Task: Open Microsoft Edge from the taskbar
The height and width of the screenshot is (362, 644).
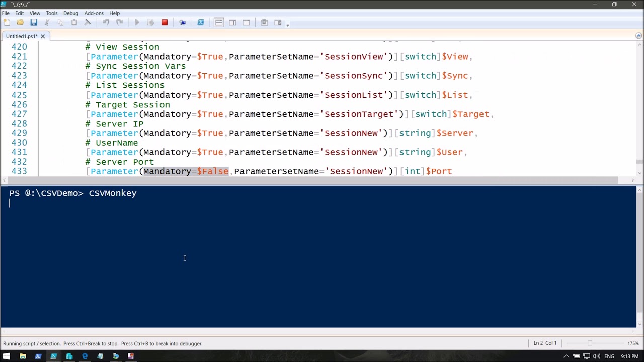Action: tap(85, 356)
